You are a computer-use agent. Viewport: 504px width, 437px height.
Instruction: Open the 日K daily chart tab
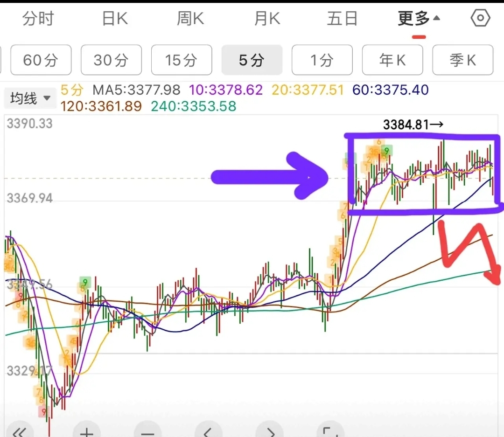pyautogui.click(x=115, y=18)
